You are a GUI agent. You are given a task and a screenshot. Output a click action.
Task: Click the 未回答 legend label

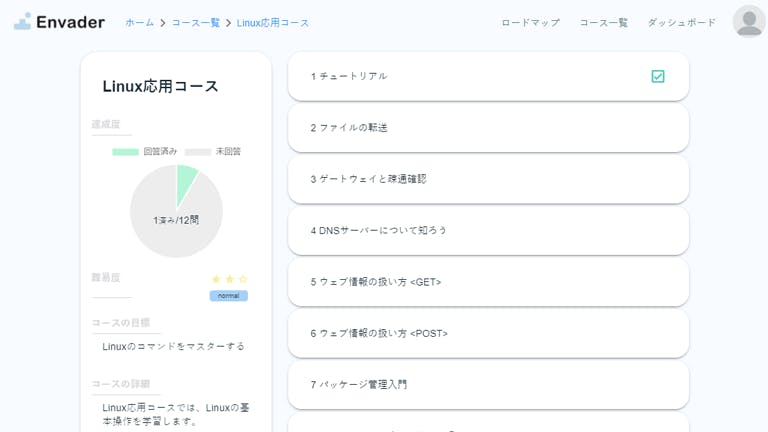pyautogui.click(x=228, y=151)
